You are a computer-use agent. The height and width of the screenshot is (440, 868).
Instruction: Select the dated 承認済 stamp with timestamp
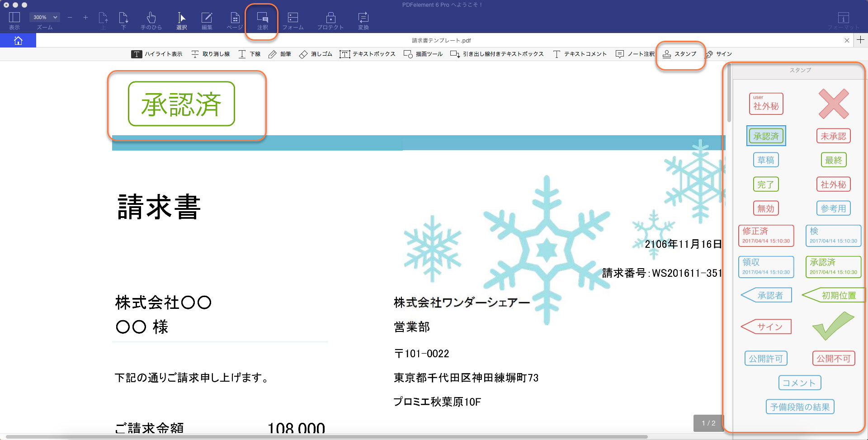coord(833,267)
